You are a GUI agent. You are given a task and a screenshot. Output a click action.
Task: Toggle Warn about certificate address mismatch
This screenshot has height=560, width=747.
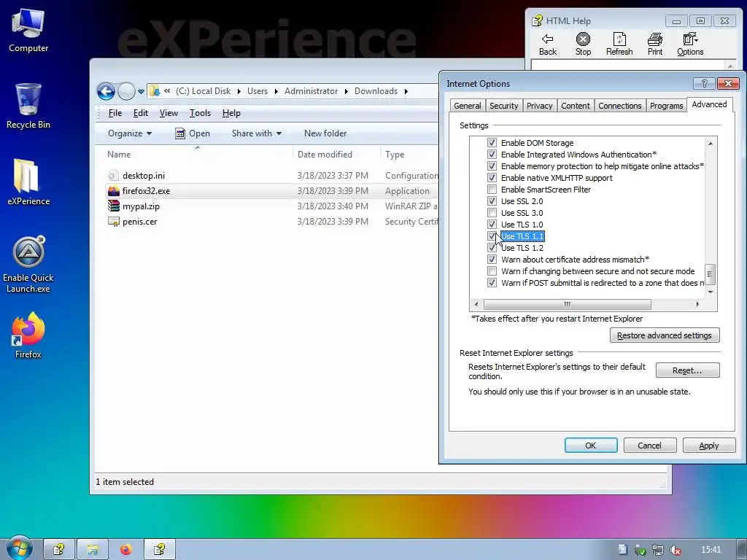click(x=492, y=259)
